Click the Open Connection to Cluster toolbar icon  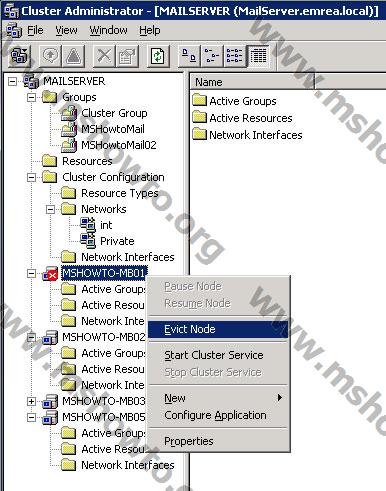pyautogui.click(x=19, y=56)
